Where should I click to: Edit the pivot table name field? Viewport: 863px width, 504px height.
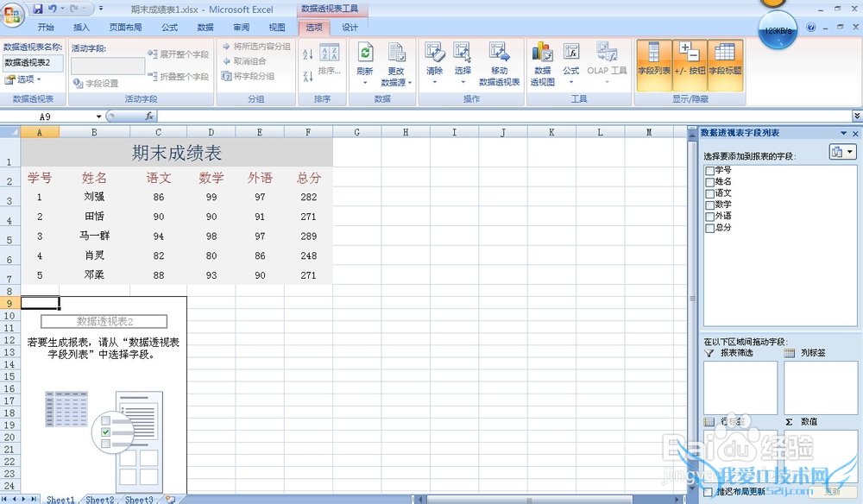33,63
